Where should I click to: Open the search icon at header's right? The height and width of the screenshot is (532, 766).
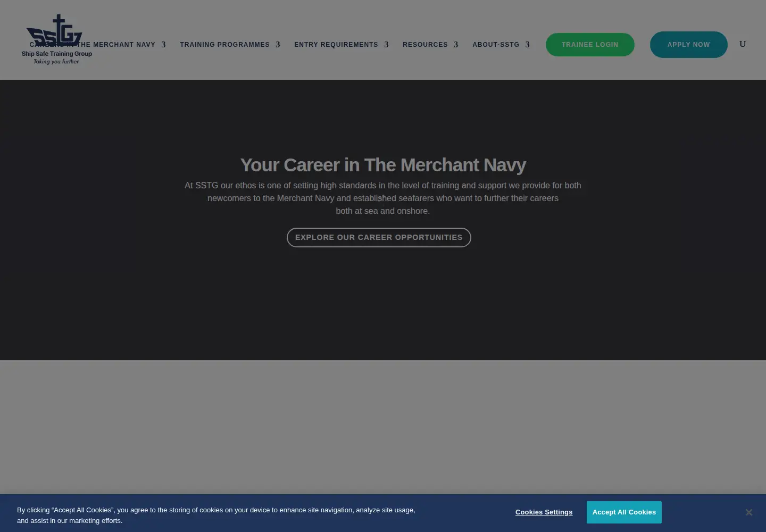click(743, 44)
